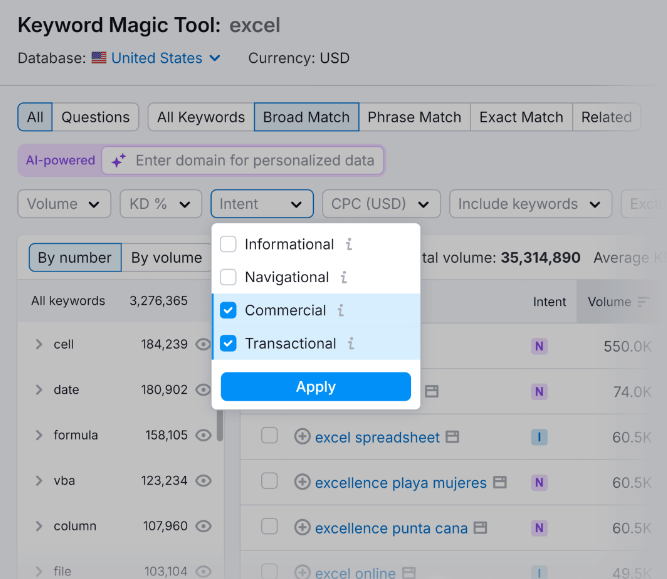Switch to the Phrase Match tab
This screenshot has width=667, height=579.
[x=414, y=117]
